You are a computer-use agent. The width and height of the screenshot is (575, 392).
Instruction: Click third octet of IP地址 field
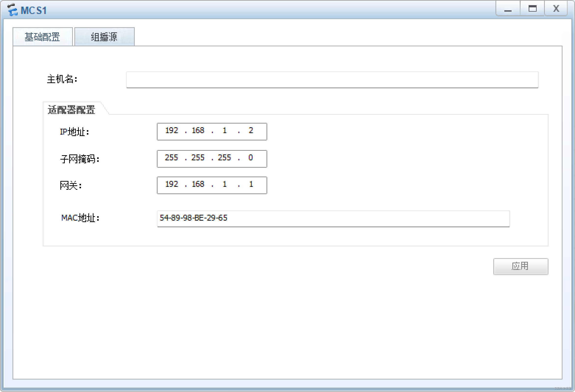coord(224,131)
